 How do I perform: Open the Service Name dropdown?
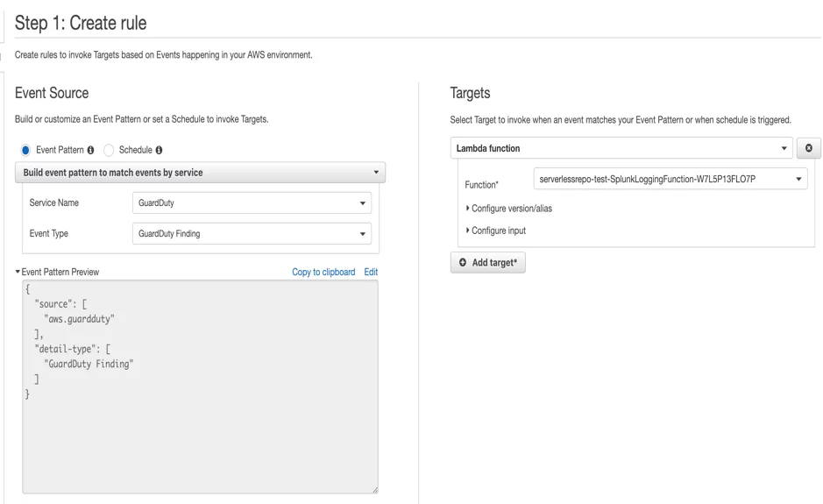coord(252,203)
